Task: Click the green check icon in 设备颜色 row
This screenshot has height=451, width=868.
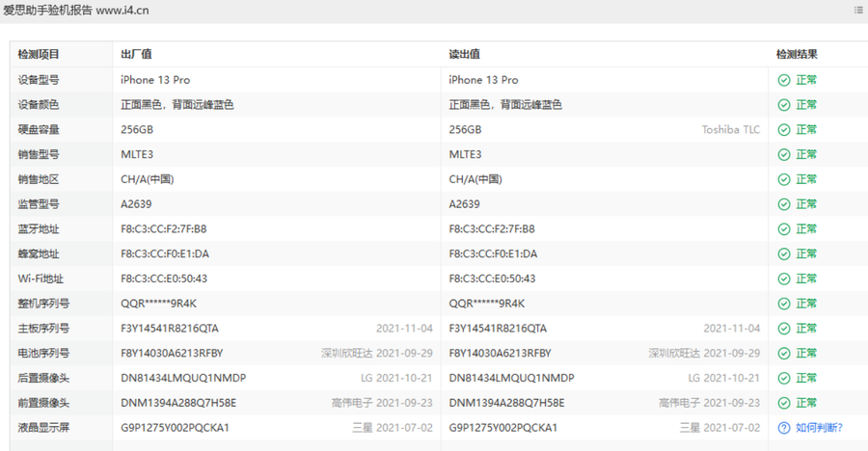Action: (784, 105)
